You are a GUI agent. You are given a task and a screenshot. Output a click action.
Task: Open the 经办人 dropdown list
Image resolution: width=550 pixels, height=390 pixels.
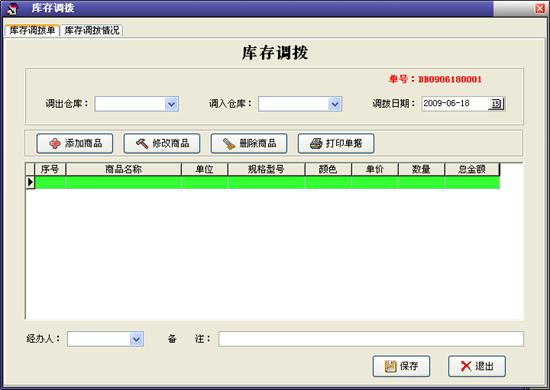click(136, 339)
